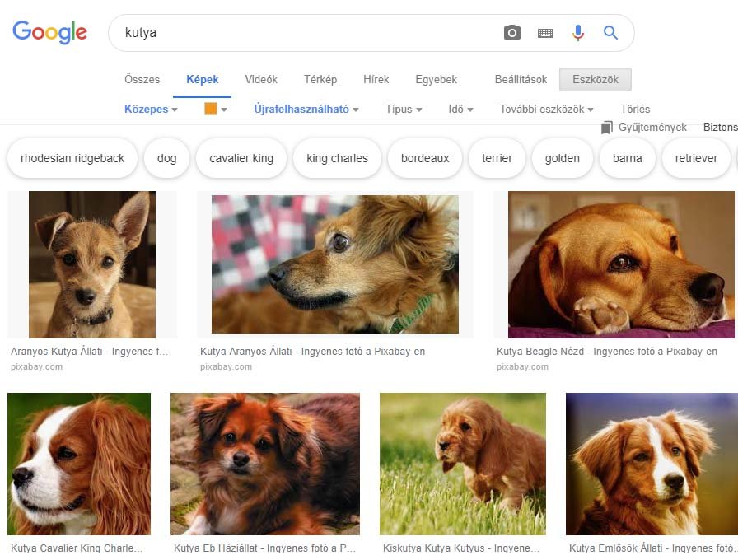Viewport: 738px width, 560px height.
Task: Open the on-screen keyboard icon
Action: (544, 32)
